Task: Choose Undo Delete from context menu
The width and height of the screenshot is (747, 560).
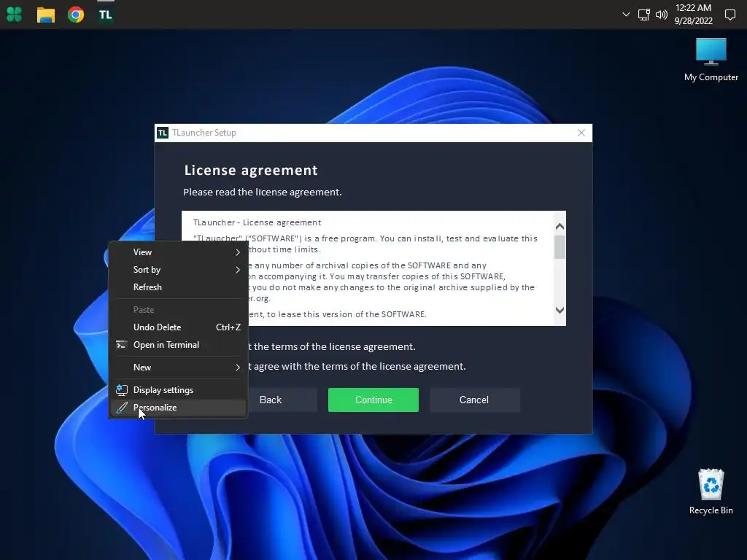Action: click(x=178, y=327)
